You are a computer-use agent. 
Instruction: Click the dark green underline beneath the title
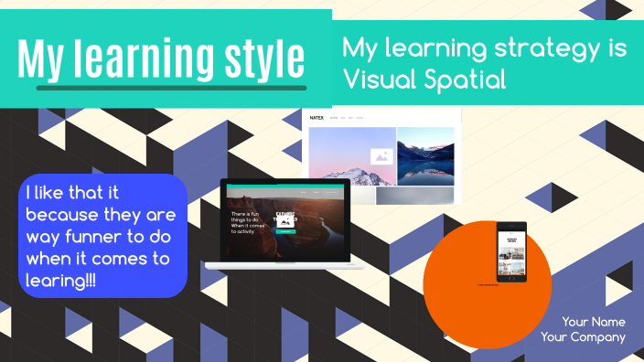171,88
